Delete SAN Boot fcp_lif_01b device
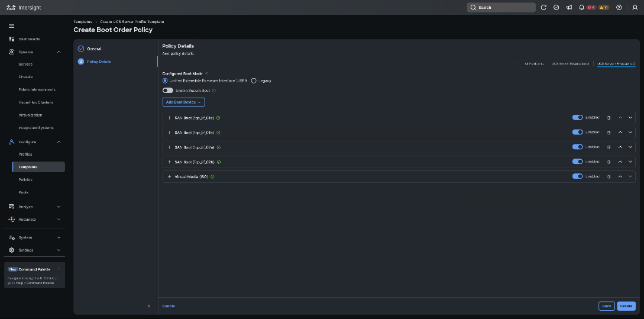The width and height of the screenshot is (644, 319). click(609, 133)
